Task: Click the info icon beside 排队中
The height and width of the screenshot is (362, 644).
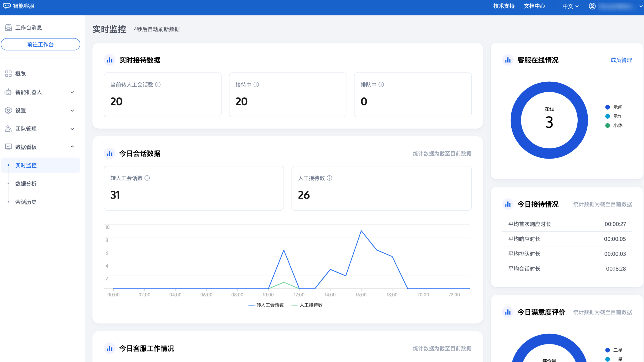Action: [x=381, y=85]
